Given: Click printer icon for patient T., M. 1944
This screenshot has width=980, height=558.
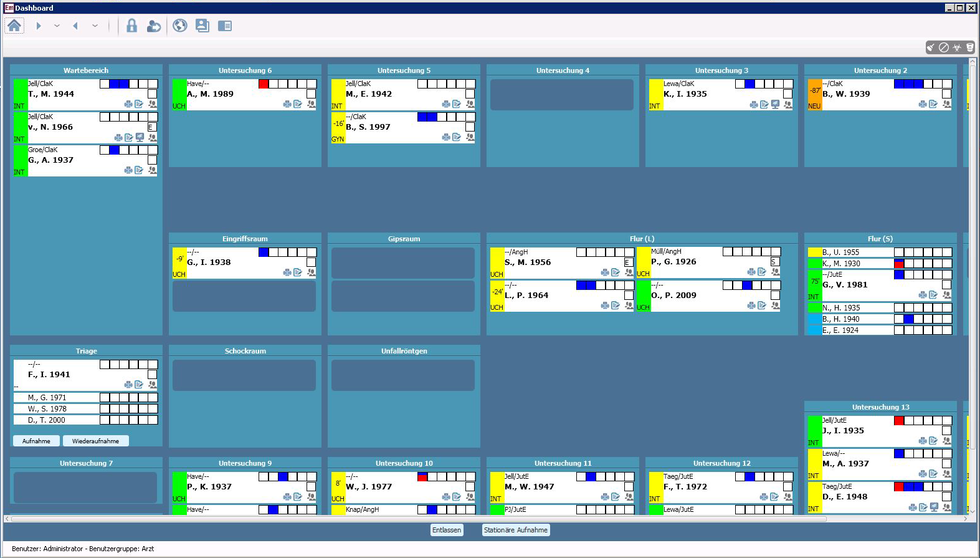Looking at the screenshot, I should coord(128,104).
